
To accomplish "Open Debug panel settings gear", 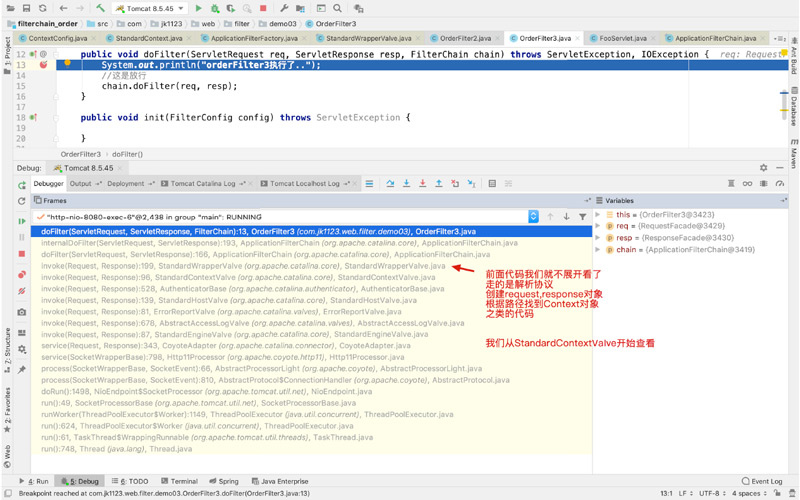I will (x=763, y=168).
